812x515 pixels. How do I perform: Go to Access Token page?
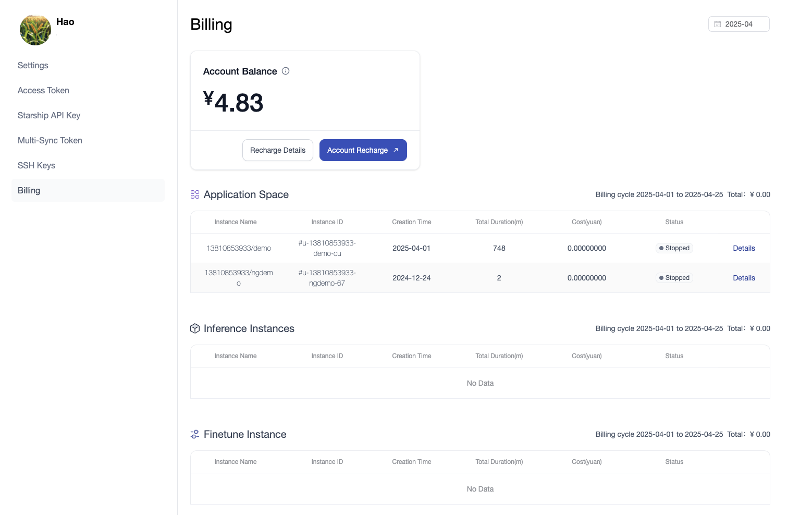[x=43, y=90]
